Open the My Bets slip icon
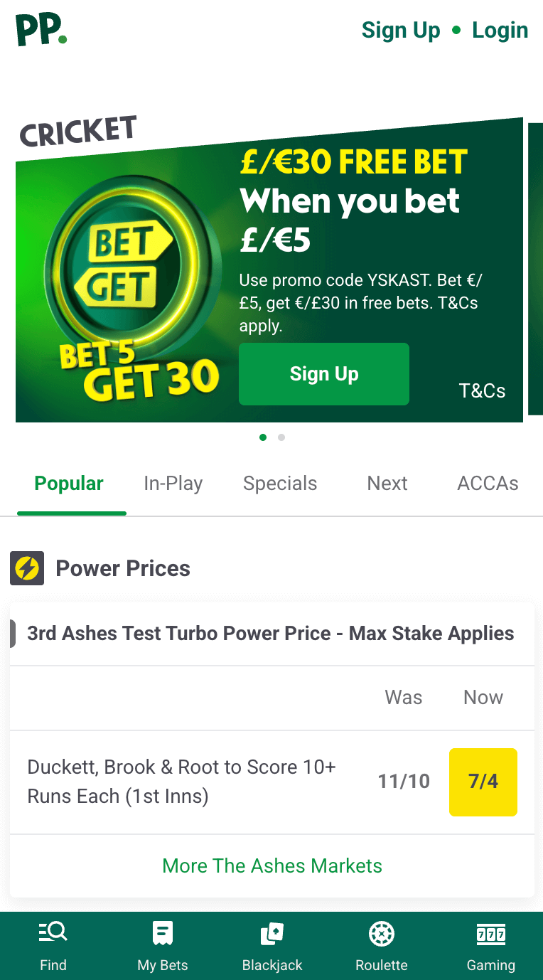 163,932
